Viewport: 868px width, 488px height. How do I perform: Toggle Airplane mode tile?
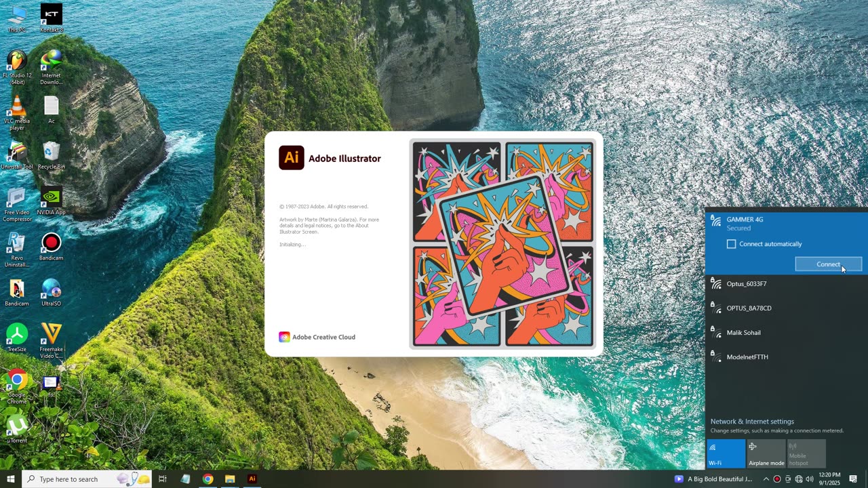pyautogui.click(x=766, y=453)
